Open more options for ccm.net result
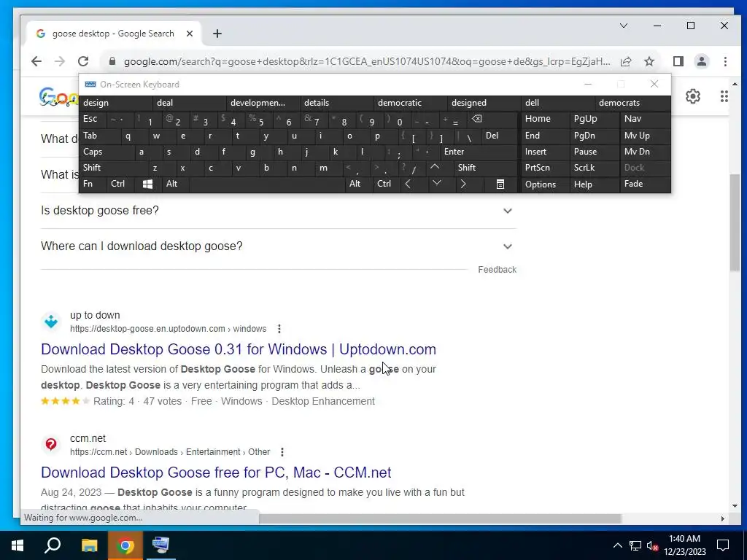Viewport: 747px width, 560px height. pos(282,452)
